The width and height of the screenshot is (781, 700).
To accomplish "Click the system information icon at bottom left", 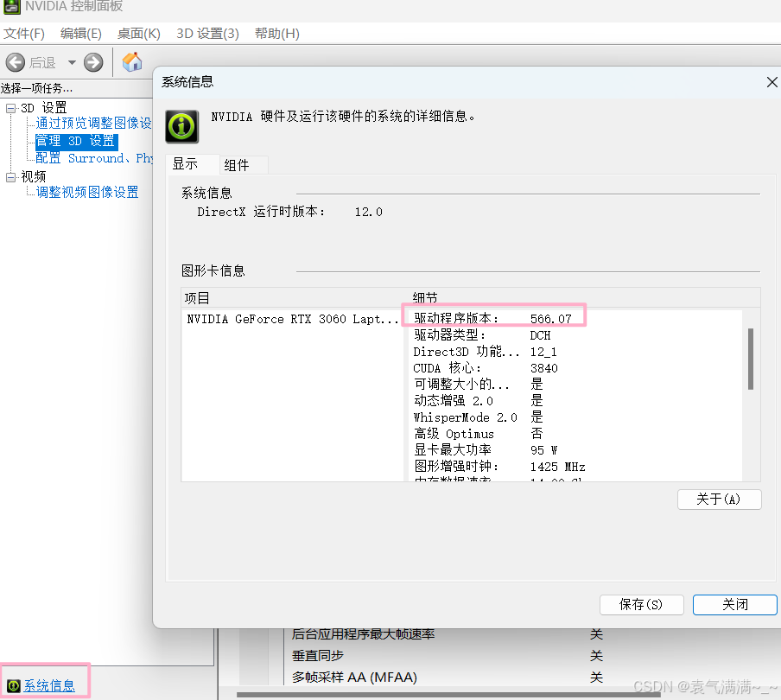I will click(14, 685).
